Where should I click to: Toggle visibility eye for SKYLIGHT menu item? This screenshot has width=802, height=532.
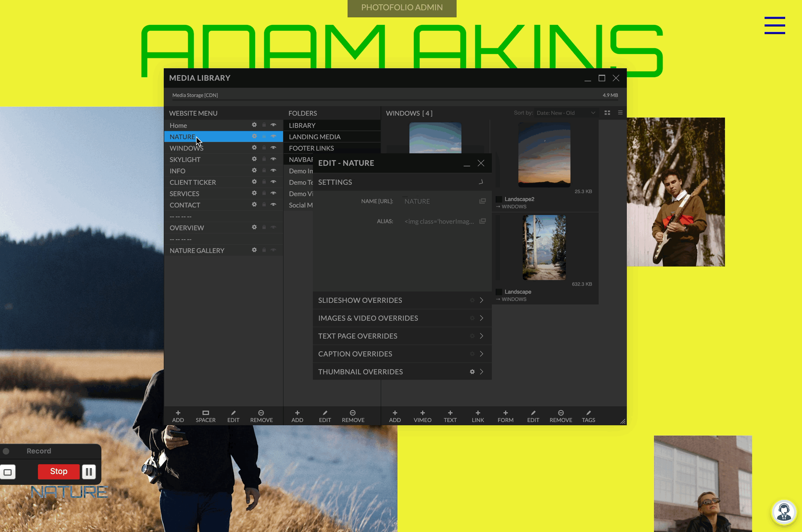(273, 159)
